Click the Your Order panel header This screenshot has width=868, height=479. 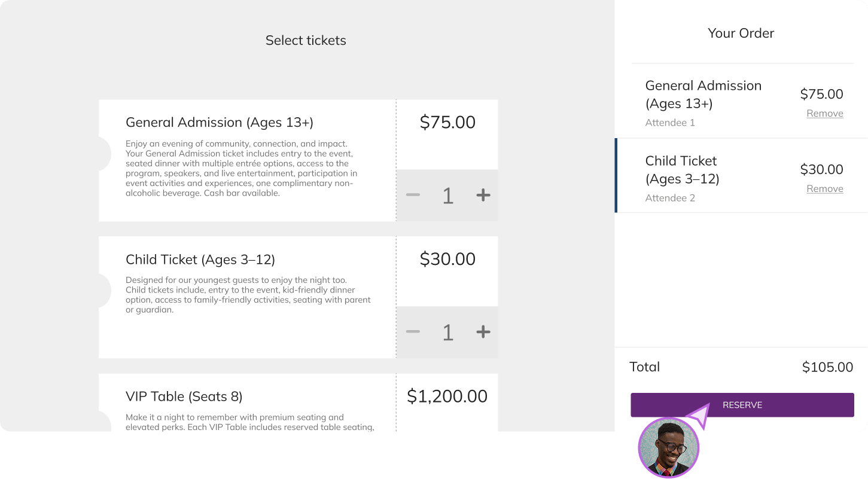742,33
